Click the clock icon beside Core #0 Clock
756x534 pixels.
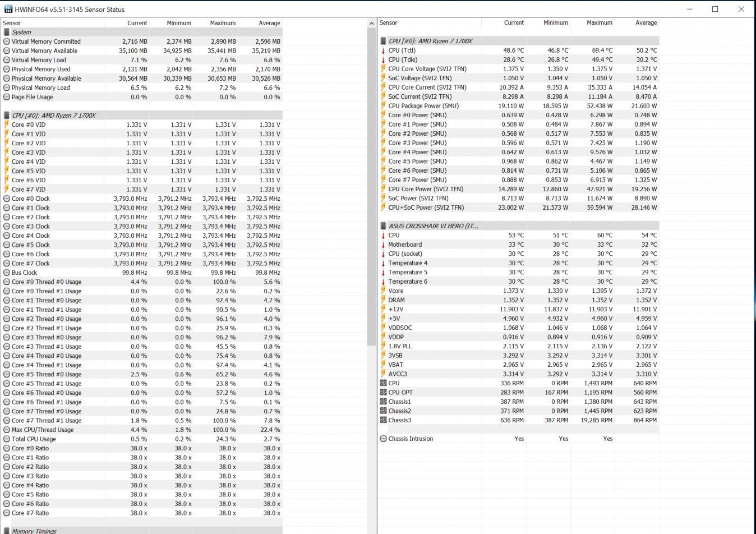7,199
